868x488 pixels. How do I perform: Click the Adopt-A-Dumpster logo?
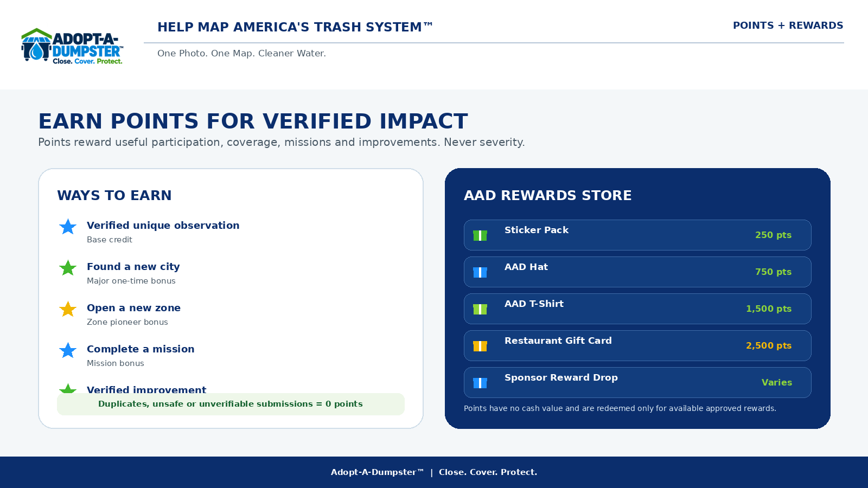click(72, 46)
